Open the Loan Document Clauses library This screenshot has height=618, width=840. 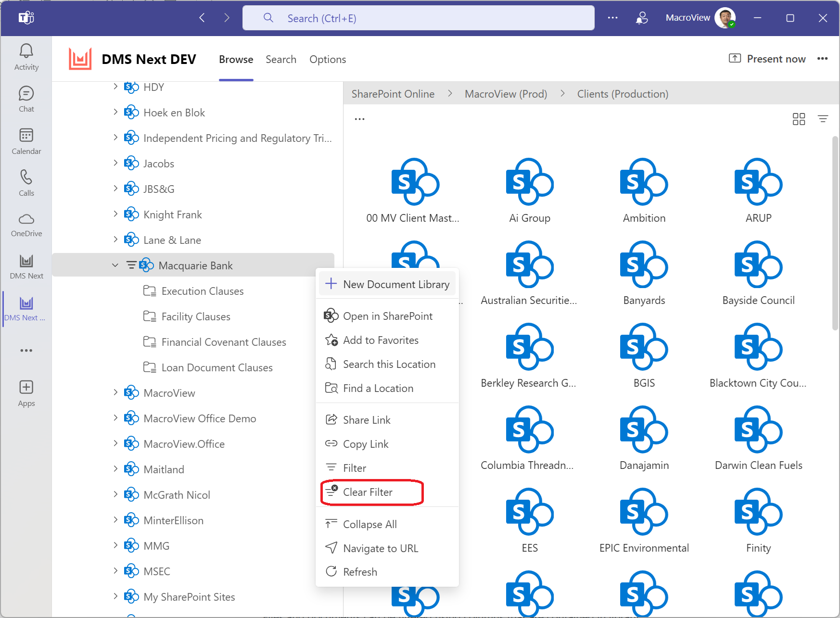tap(208, 367)
